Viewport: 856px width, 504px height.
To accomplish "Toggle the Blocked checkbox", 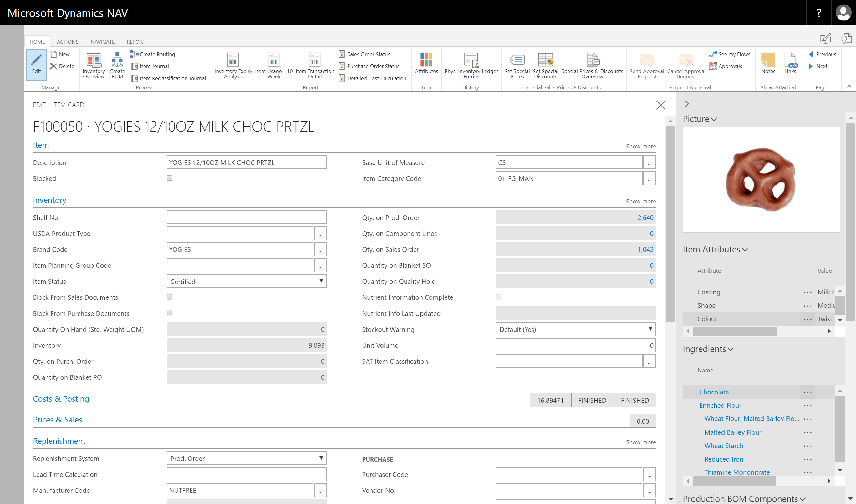I will pyautogui.click(x=170, y=178).
